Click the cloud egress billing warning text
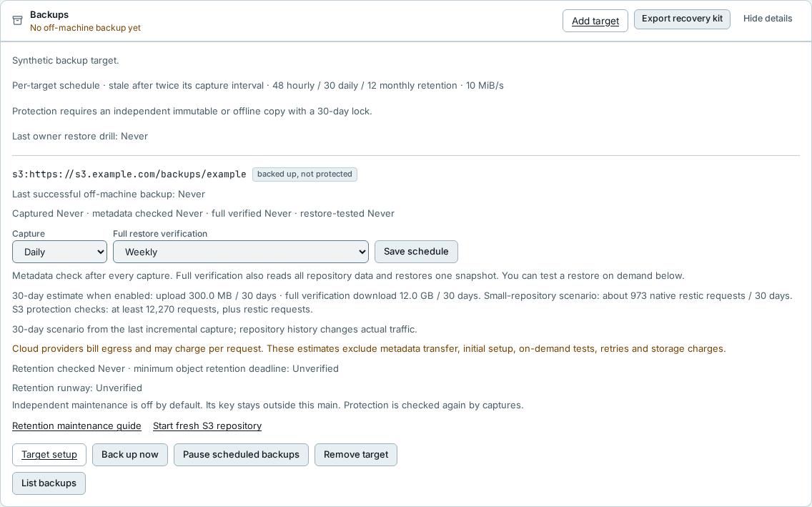The image size is (812, 507). click(369, 348)
